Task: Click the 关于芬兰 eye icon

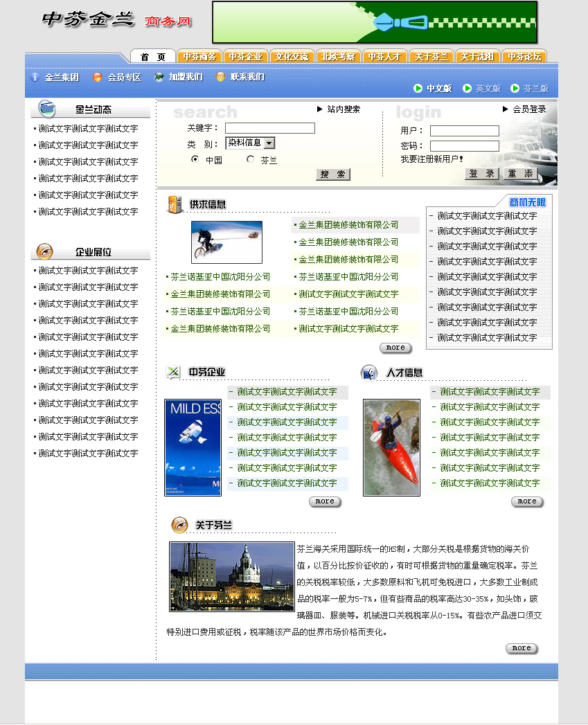Action: (x=179, y=525)
